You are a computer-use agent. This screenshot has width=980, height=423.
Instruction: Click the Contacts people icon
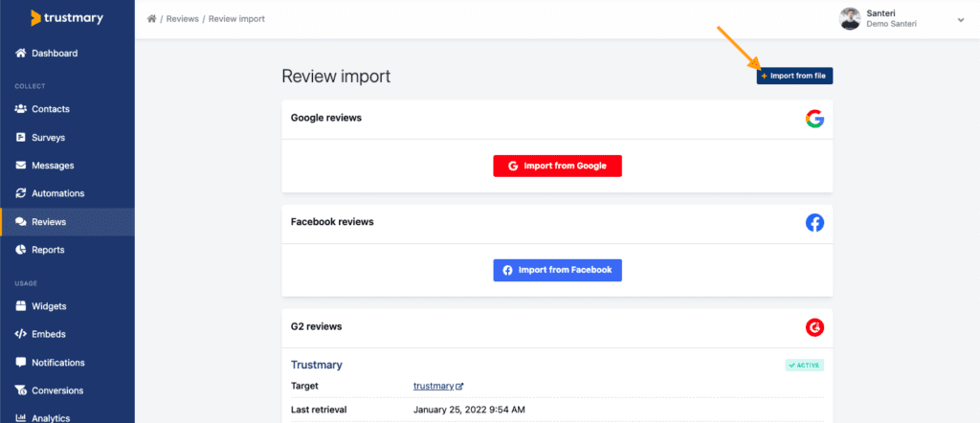click(x=21, y=109)
